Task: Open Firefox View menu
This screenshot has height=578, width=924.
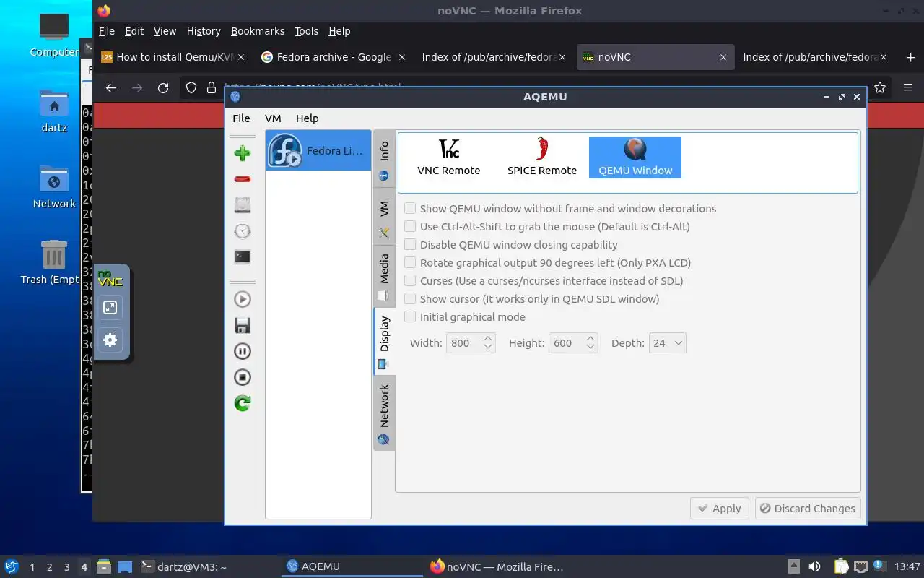Action: point(165,31)
